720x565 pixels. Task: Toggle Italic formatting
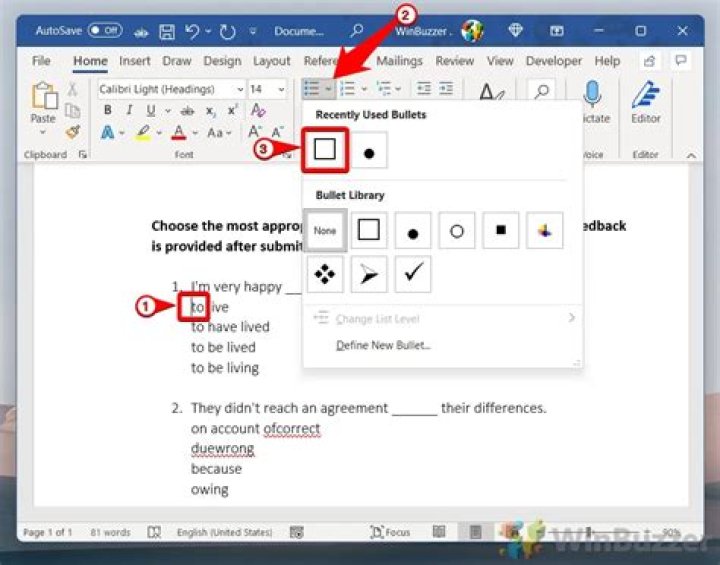pos(129,111)
